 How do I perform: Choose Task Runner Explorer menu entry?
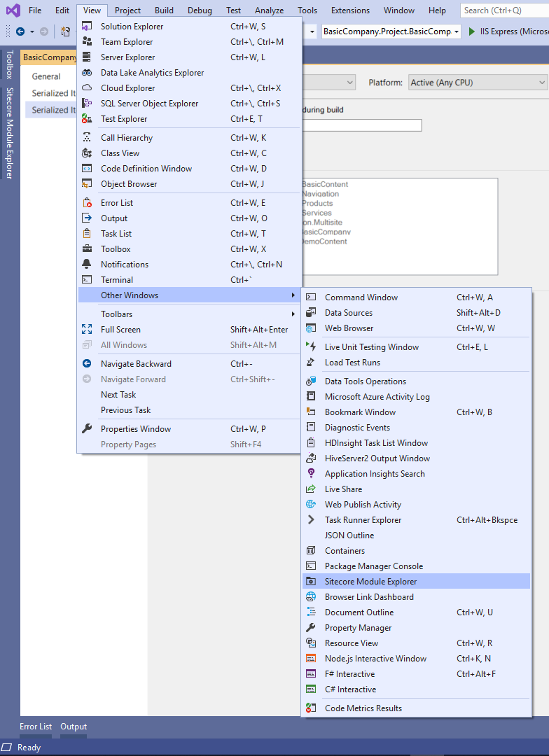click(417, 519)
